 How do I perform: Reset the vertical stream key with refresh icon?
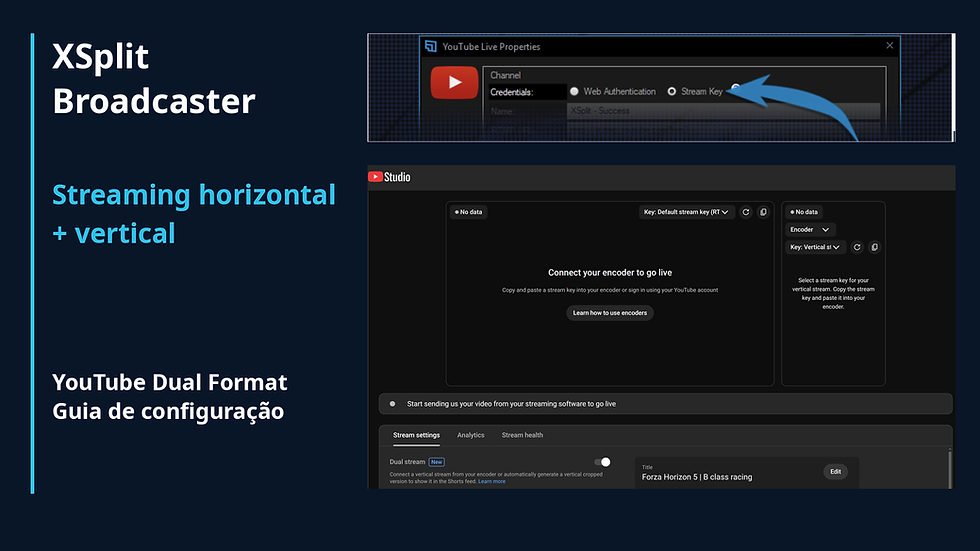857,247
